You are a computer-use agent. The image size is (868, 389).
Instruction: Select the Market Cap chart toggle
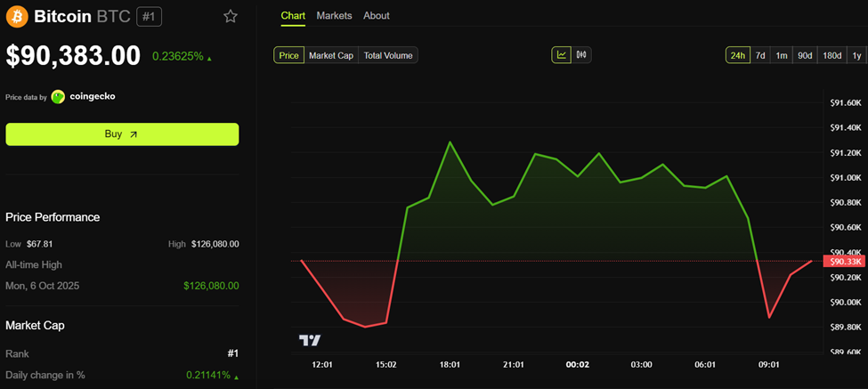330,55
